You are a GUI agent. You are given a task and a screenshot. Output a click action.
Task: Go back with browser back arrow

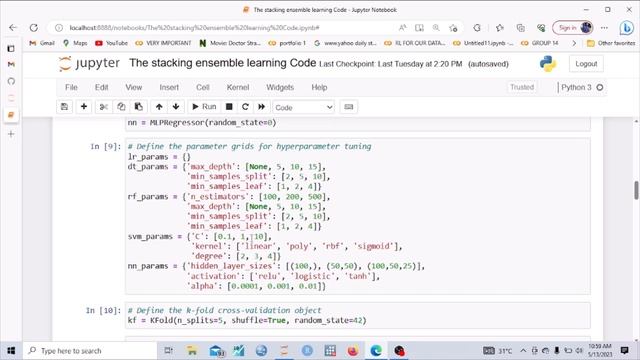pos(13,28)
